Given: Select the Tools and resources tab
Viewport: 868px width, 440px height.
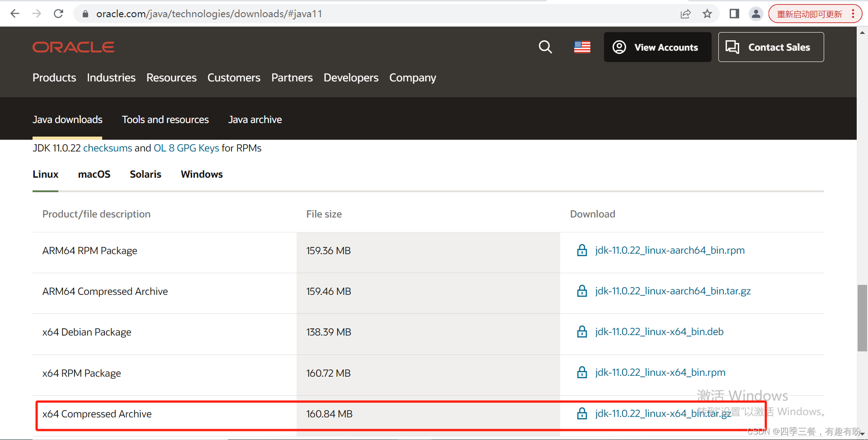Looking at the screenshot, I should (165, 119).
